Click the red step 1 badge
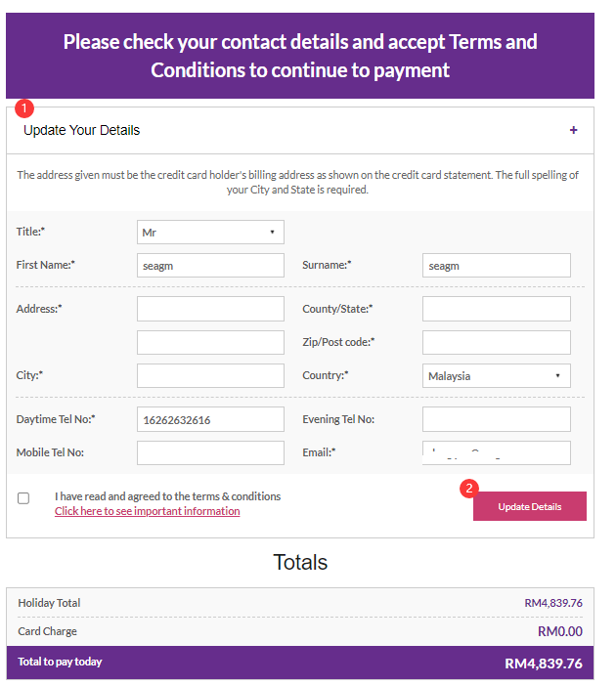 click(x=24, y=108)
